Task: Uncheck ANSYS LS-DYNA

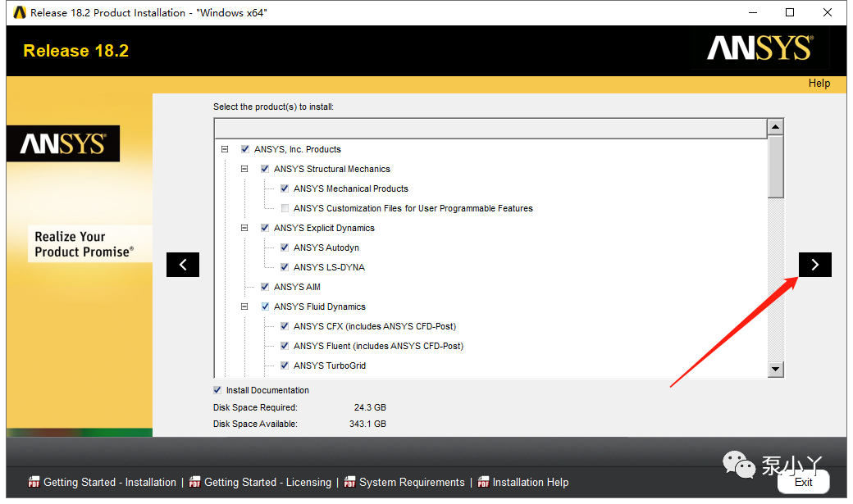Action: pyautogui.click(x=285, y=267)
